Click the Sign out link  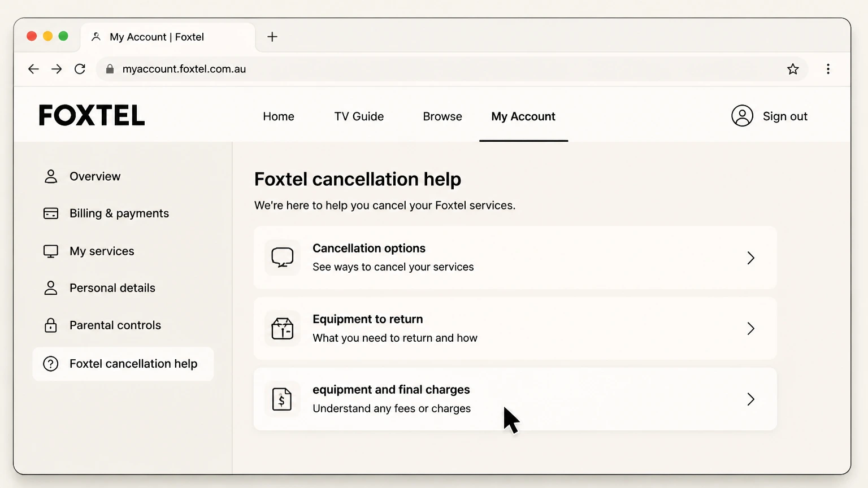(x=785, y=116)
